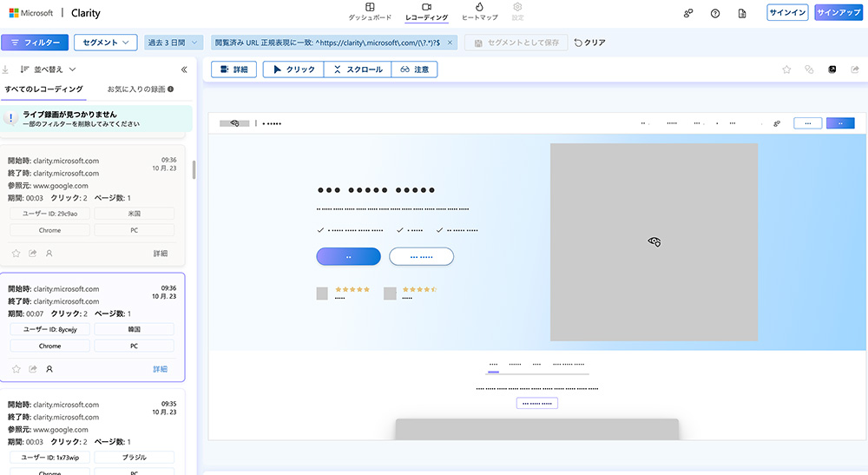Image resolution: width=868 pixels, height=475 pixels.
Task: Star the 韓国 recording as favorite
Action: 16,369
